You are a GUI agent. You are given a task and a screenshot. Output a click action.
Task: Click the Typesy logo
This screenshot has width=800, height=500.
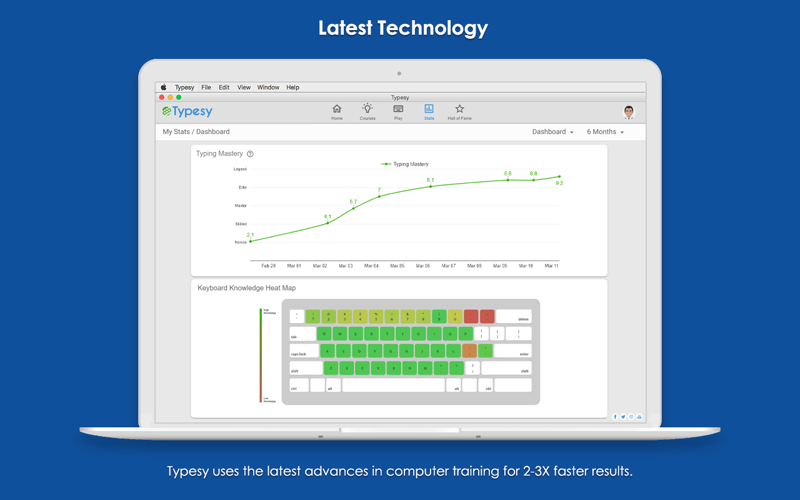tap(187, 111)
